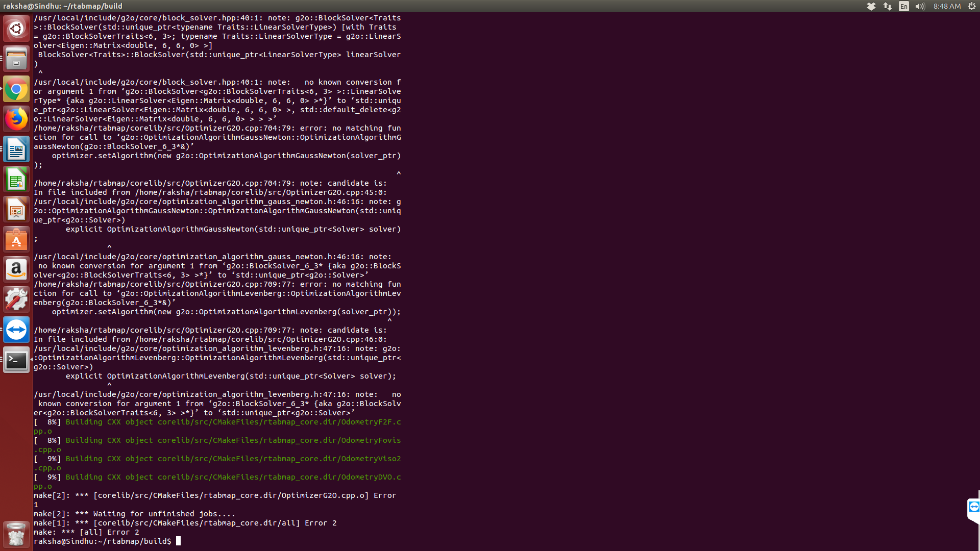Open Amazon launcher icon

pyautogui.click(x=16, y=270)
